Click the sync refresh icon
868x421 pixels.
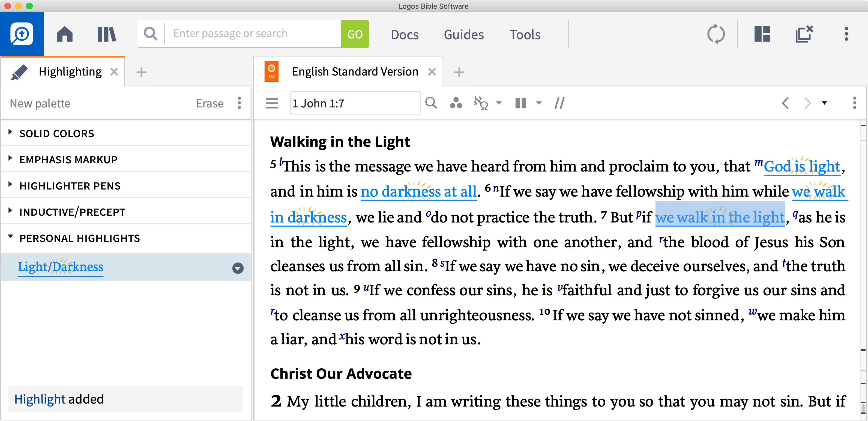(716, 34)
